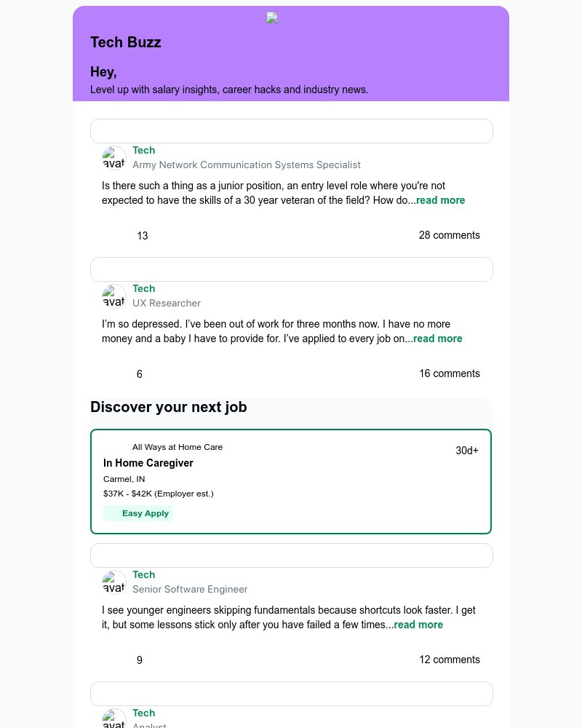This screenshot has height=728, width=582.
Task: Click All Ways at Home Care company name
Action: pyautogui.click(x=178, y=447)
